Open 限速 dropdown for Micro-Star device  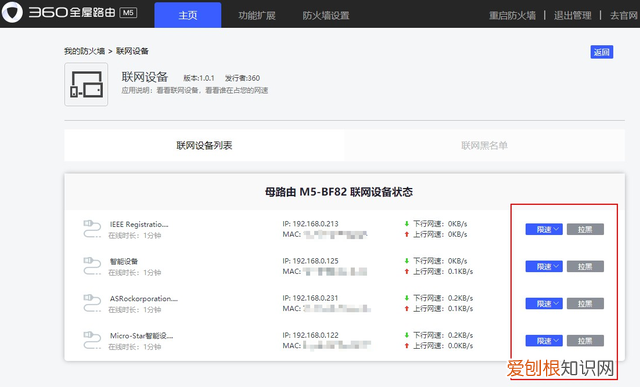(x=544, y=341)
